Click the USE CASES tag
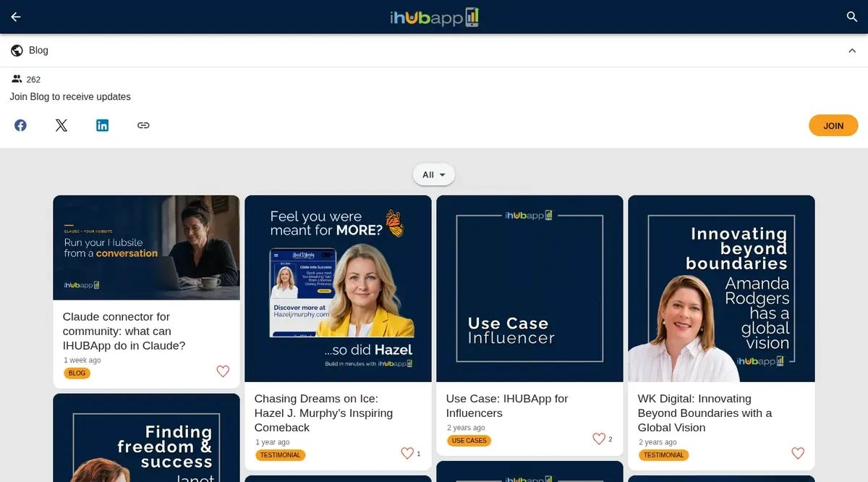 click(x=469, y=441)
